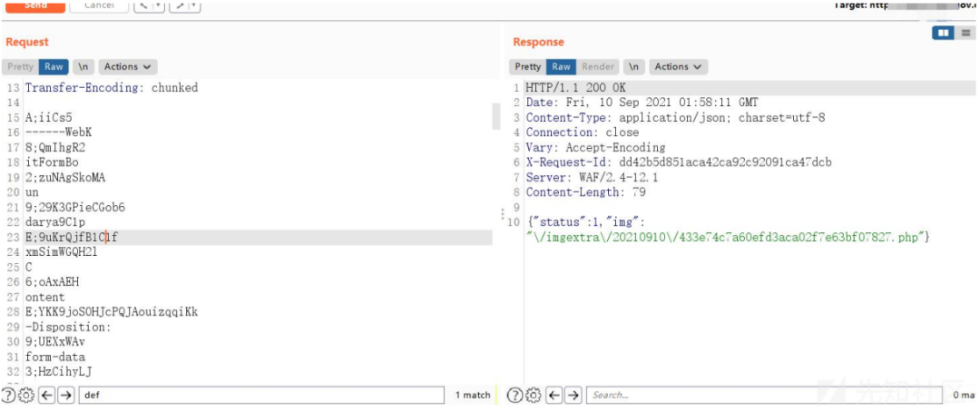Switch Response view to Pretty
The height and width of the screenshot is (412, 980).
click(x=528, y=66)
